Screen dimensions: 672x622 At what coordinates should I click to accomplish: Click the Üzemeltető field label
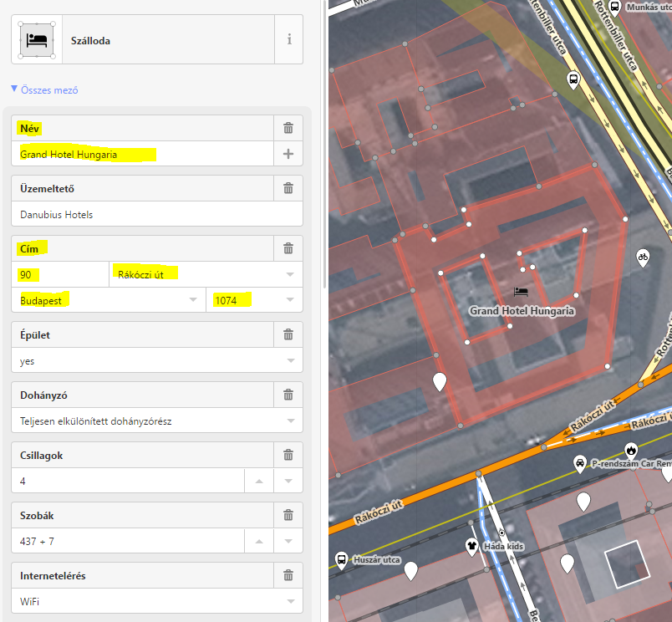(47, 189)
